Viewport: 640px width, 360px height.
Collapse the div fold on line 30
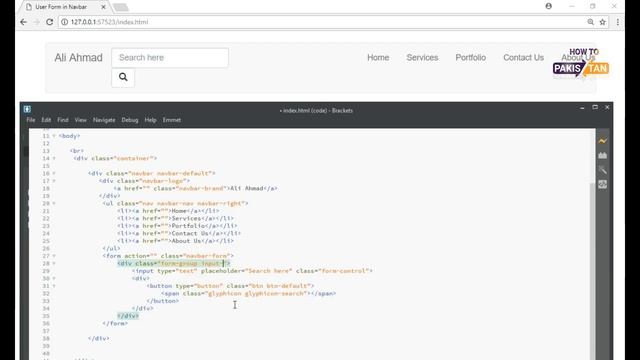click(x=54, y=278)
